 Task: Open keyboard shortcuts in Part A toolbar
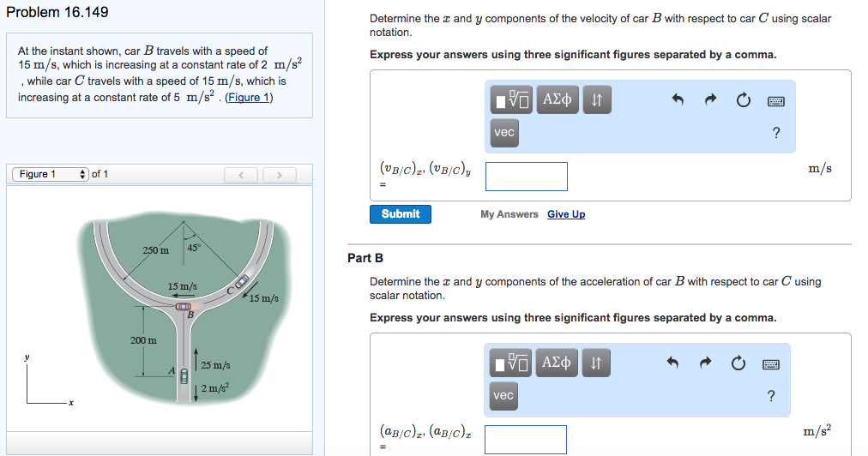point(776,101)
